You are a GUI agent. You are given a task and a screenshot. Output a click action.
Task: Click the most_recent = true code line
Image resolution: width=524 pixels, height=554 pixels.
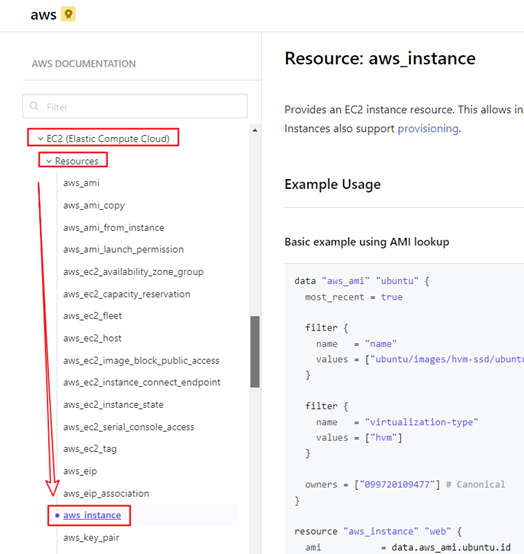pyautogui.click(x=354, y=297)
